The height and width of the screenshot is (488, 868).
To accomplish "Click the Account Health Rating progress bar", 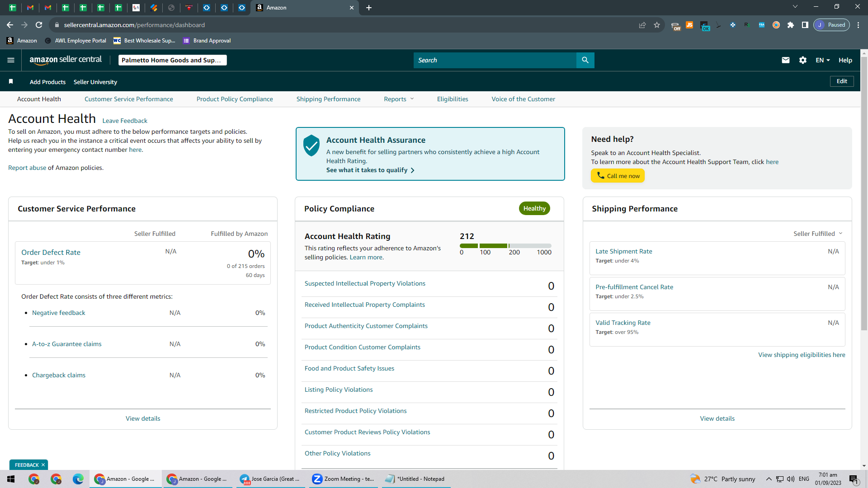I will click(x=505, y=246).
